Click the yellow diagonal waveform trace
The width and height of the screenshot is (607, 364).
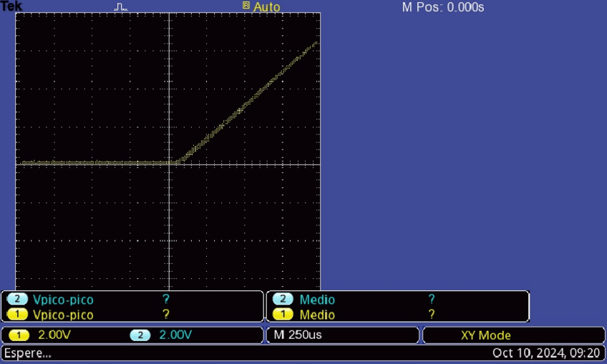tap(247, 102)
